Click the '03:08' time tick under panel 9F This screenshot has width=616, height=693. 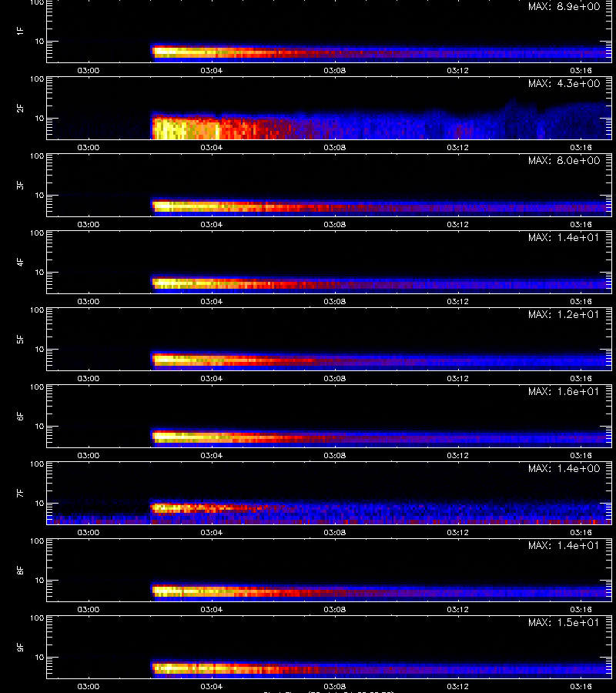coord(334,686)
